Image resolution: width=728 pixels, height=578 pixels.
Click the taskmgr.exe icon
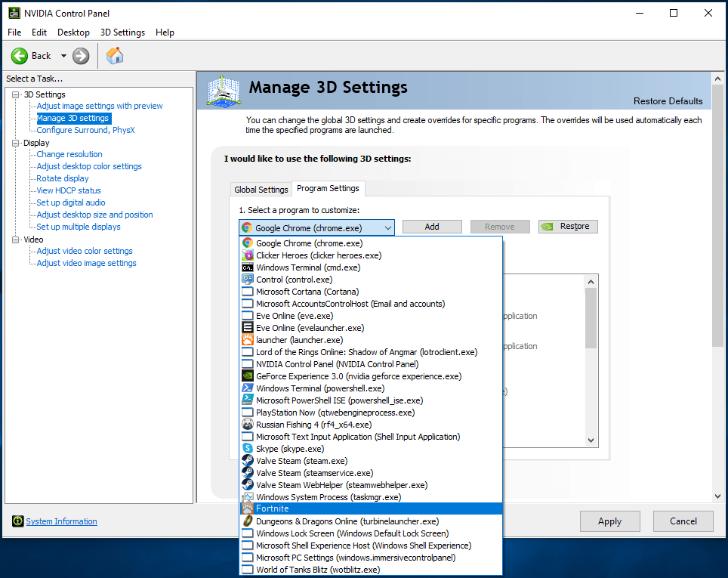248,496
